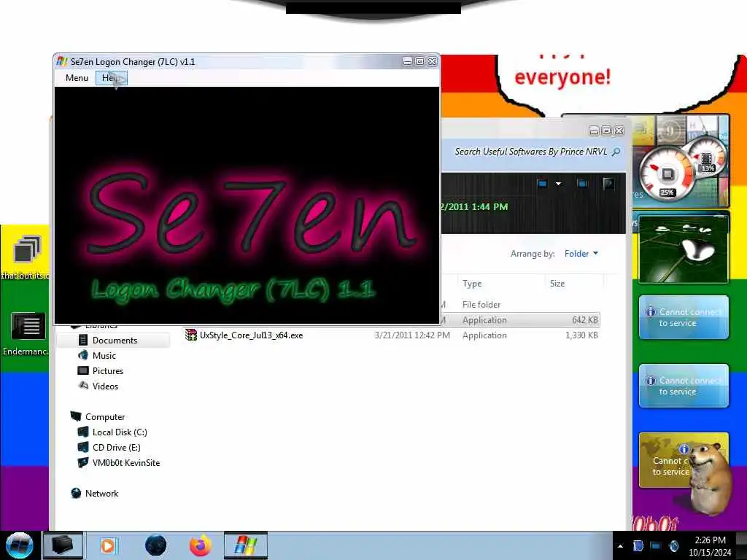The height and width of the screenshot is (560, 747).
Task: Click the second blue Cannot connect to service gadget
Action: click(x=684, y=386)
